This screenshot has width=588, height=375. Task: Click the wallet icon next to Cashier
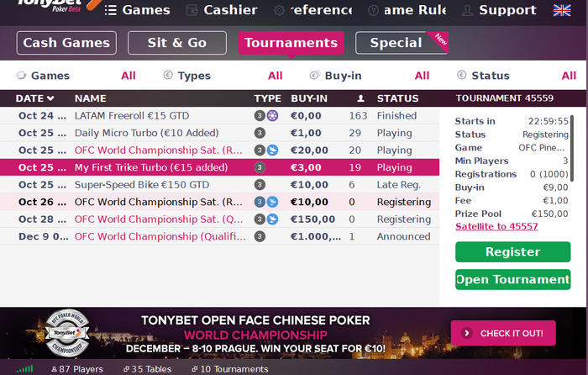192,10
